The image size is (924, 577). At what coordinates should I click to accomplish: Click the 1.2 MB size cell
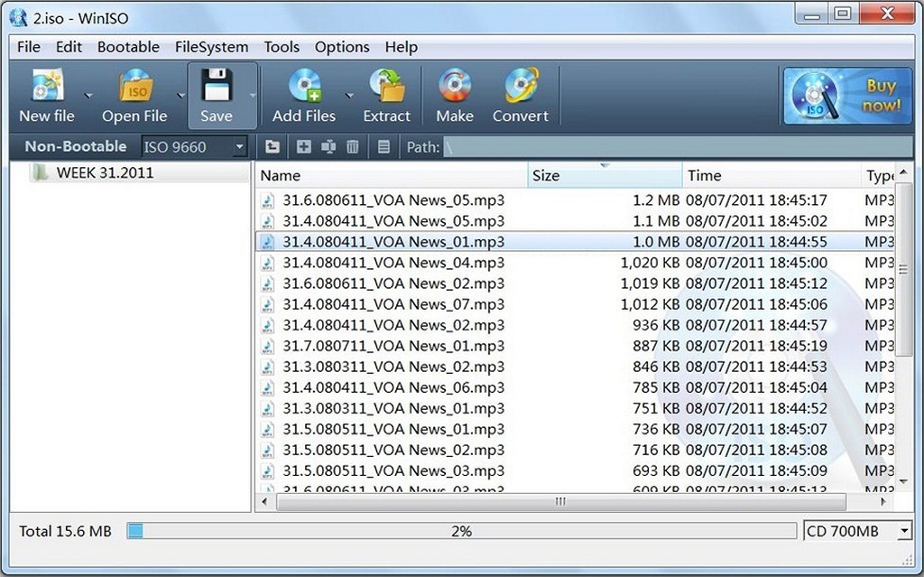(656, 200)
